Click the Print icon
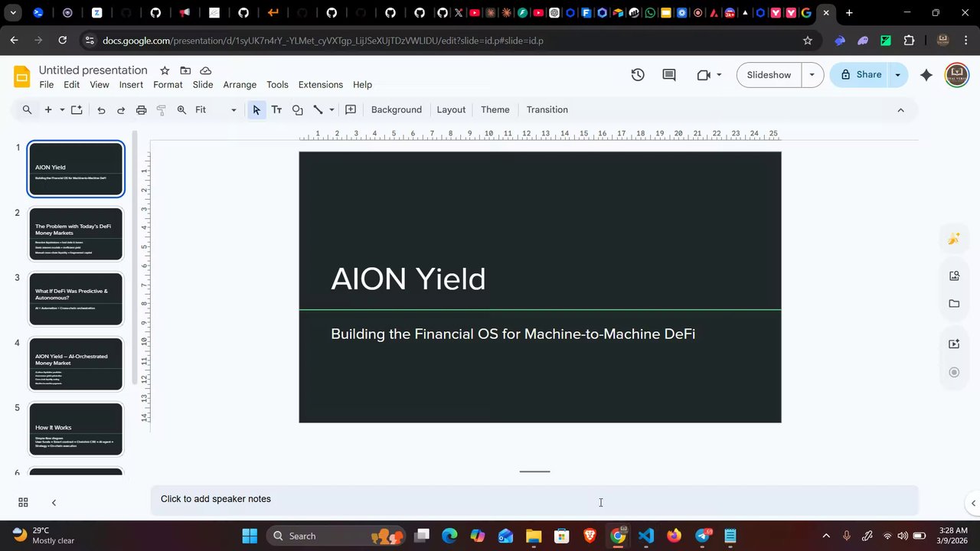980x551 pixels. (141, 110)
